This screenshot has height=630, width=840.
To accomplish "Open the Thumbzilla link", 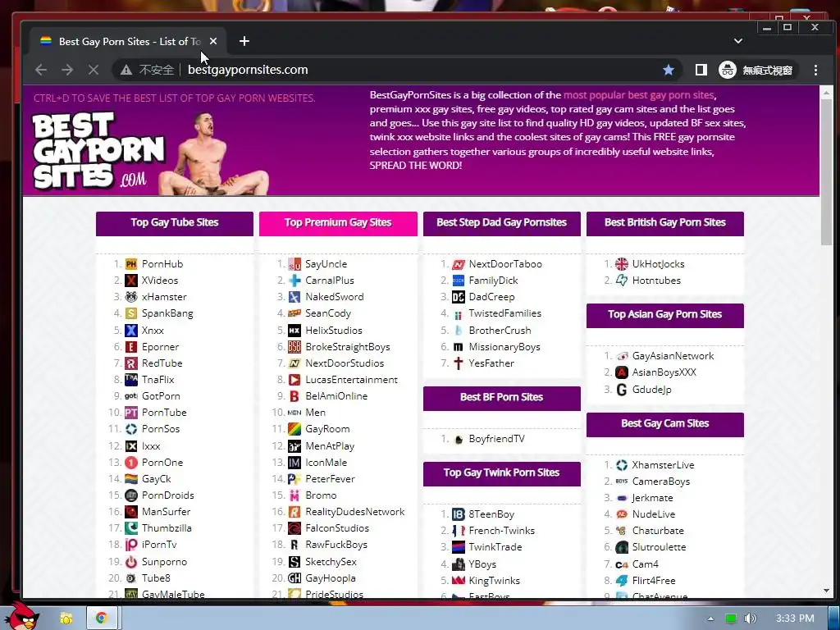I will click(x=167, y=528).
